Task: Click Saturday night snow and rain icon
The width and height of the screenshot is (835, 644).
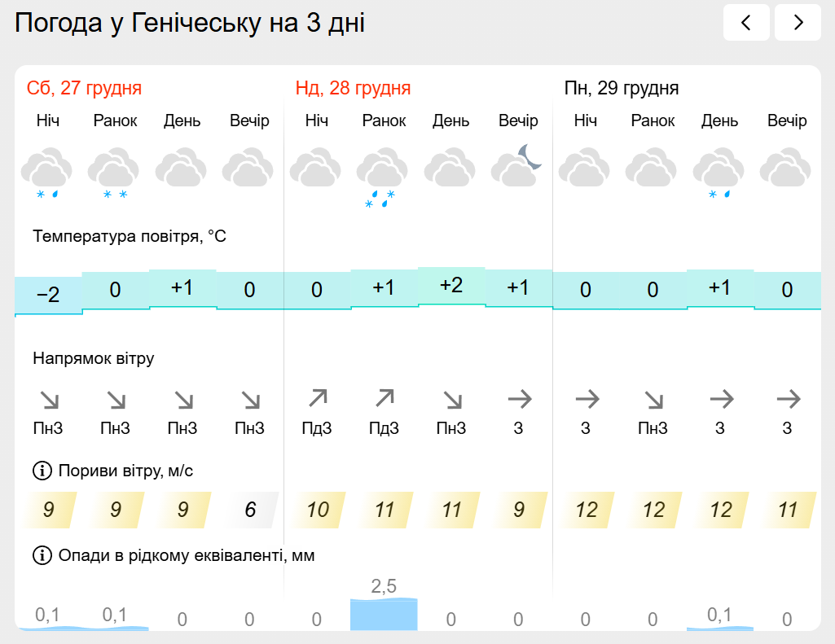Action: point(47,173)
